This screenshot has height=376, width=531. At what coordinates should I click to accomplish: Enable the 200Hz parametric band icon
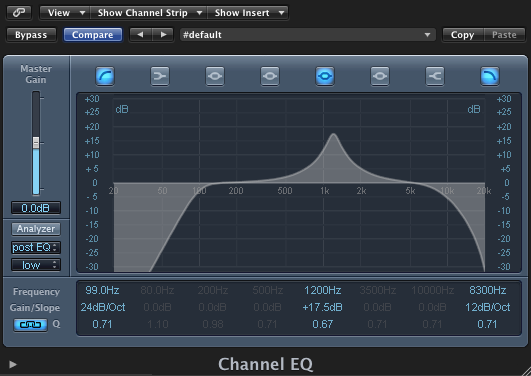pos(215,76)
